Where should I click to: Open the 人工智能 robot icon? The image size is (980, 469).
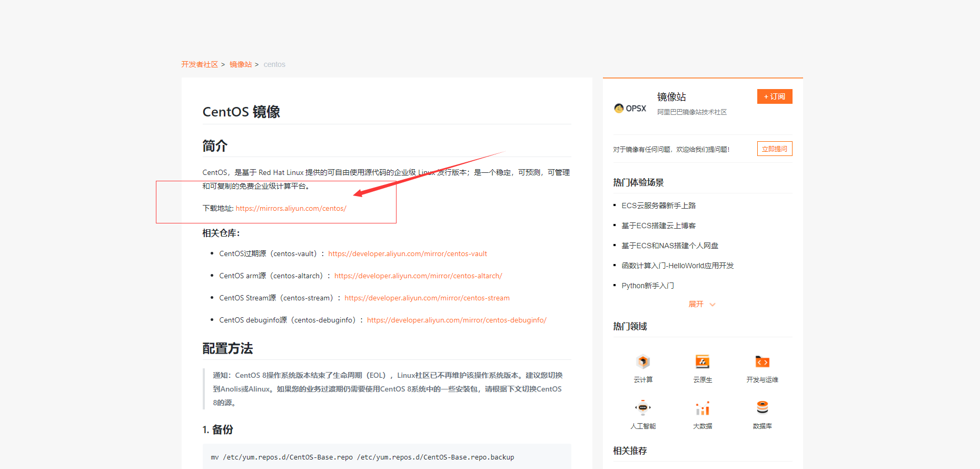click(643, 408)
